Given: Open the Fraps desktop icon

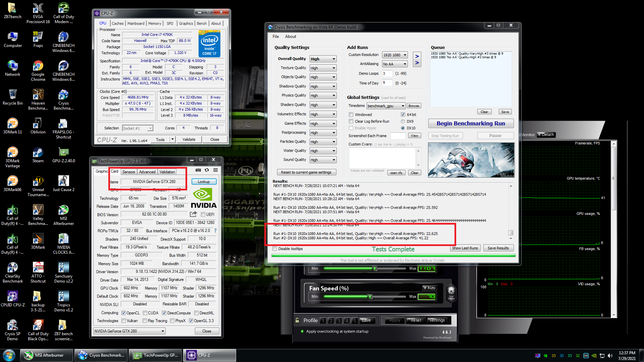Looking at the screenshot, I should click(38, 40).
